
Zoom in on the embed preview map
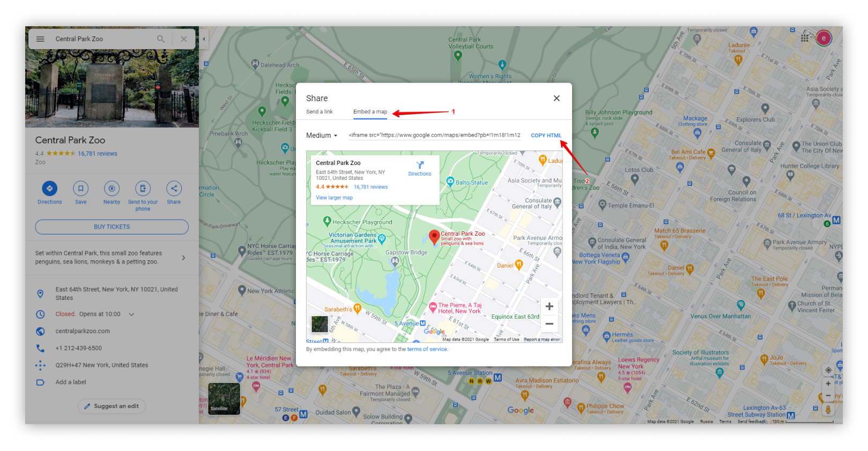[x=550, y=306]
